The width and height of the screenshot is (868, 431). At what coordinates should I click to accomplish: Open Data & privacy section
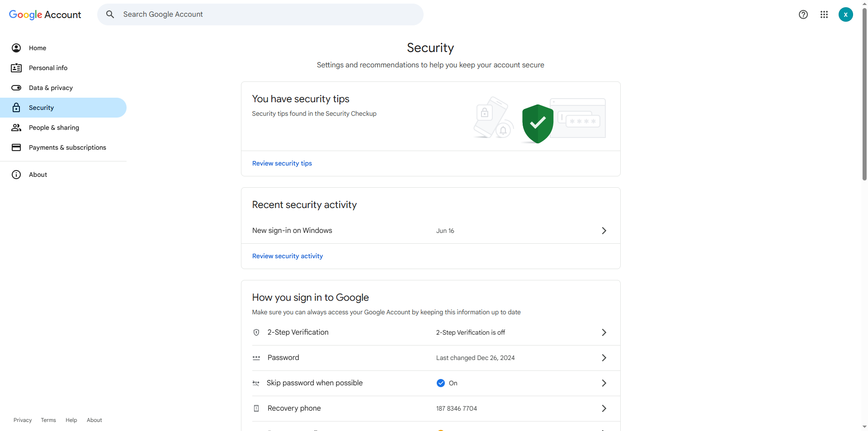click(63, 88)
